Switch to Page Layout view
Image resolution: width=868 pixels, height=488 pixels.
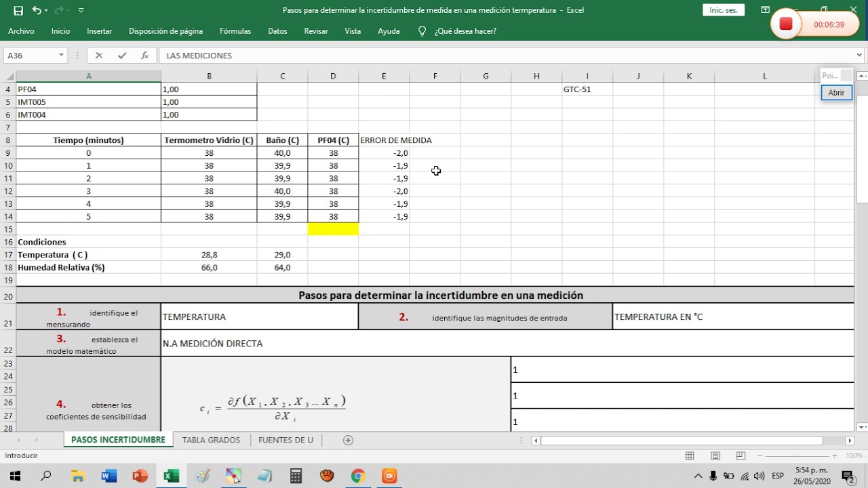pyautogui.click(x=715, y=456)
